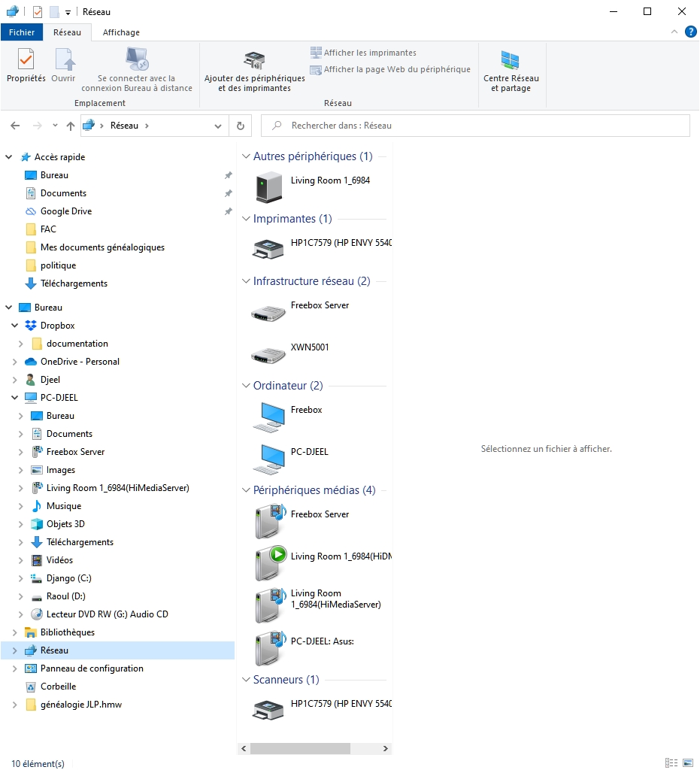The height and width of the screenshot is (773, 700).
Task: Go up one level with the up arrow
Action: point(71,126)
